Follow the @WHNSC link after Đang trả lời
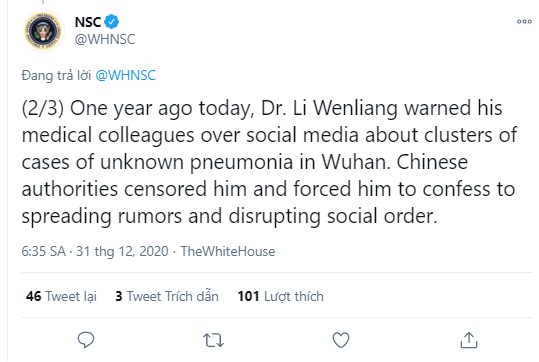The image size is (539, 362). [x=125, y=75]
